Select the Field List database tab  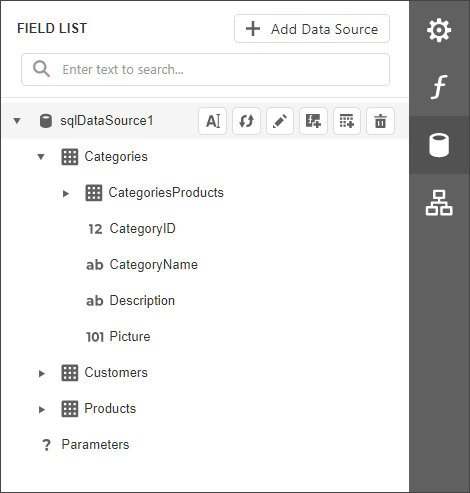click(x=439, y=145)
